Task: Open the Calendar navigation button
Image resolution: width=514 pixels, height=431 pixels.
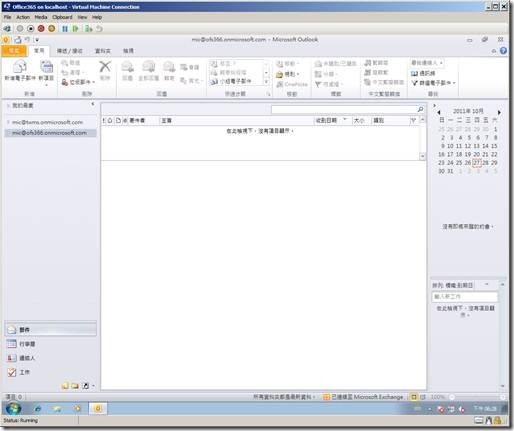Action: coord(51,344)
